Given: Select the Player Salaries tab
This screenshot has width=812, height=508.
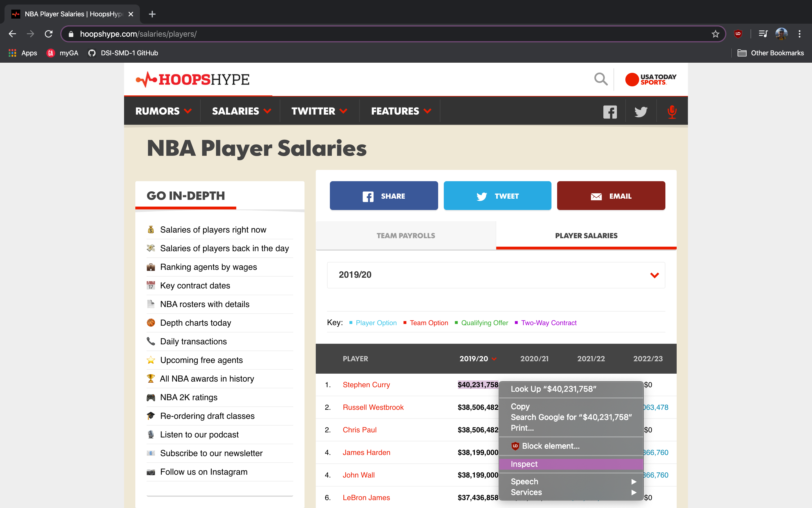Looking at the screenshot, I should [x=586, y=236].
